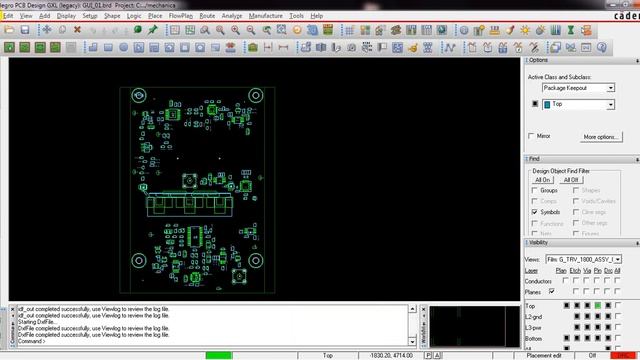This screenshot has height=360, width=640.
Task: Click the yellow horn toolbar icon
Action: coord(413,47)
